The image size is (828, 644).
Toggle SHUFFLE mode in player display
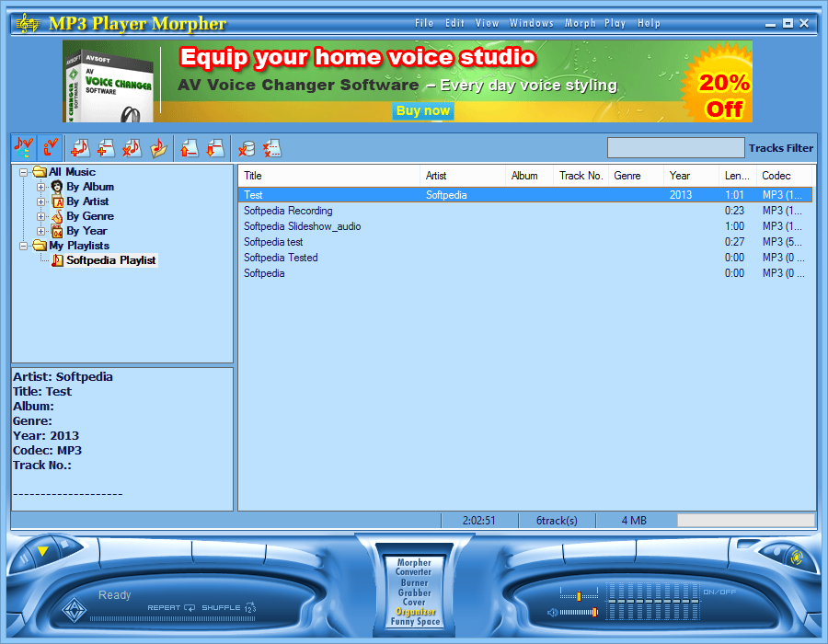tap(229, 607)
